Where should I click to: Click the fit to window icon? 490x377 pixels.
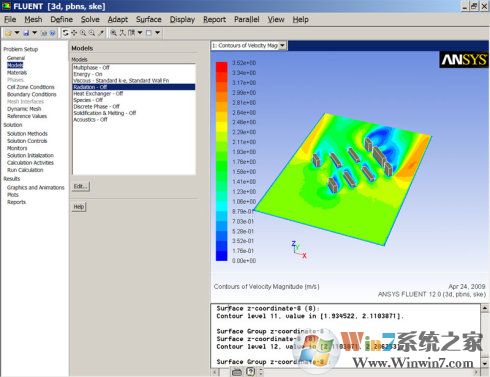[114, 33]
